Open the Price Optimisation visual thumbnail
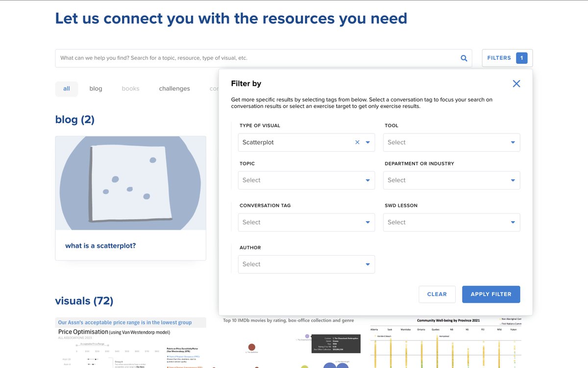Viewport: 588px width, 368px height. coord(130,342)
